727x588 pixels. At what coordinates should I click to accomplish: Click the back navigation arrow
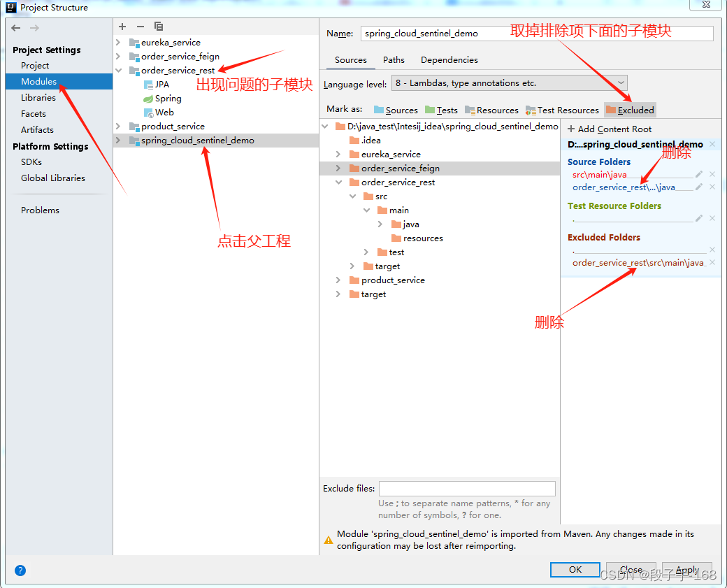(x=16, y=28)
